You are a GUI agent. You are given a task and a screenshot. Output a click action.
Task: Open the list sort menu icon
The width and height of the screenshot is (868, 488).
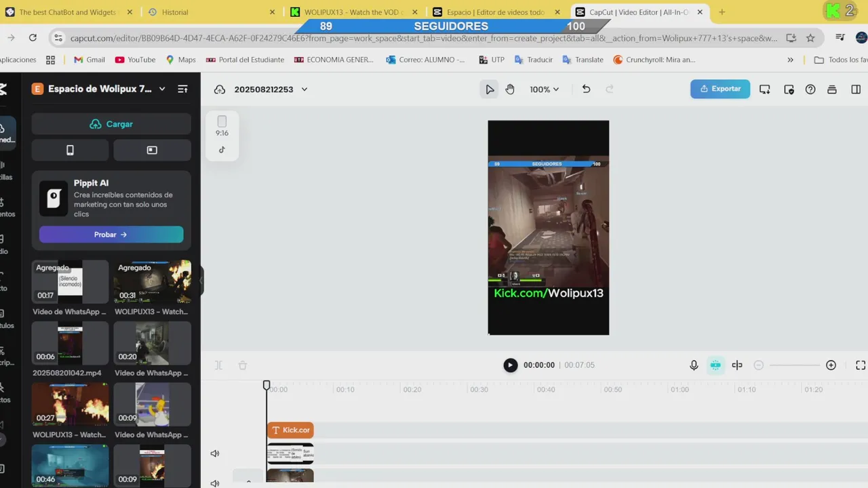182,89
